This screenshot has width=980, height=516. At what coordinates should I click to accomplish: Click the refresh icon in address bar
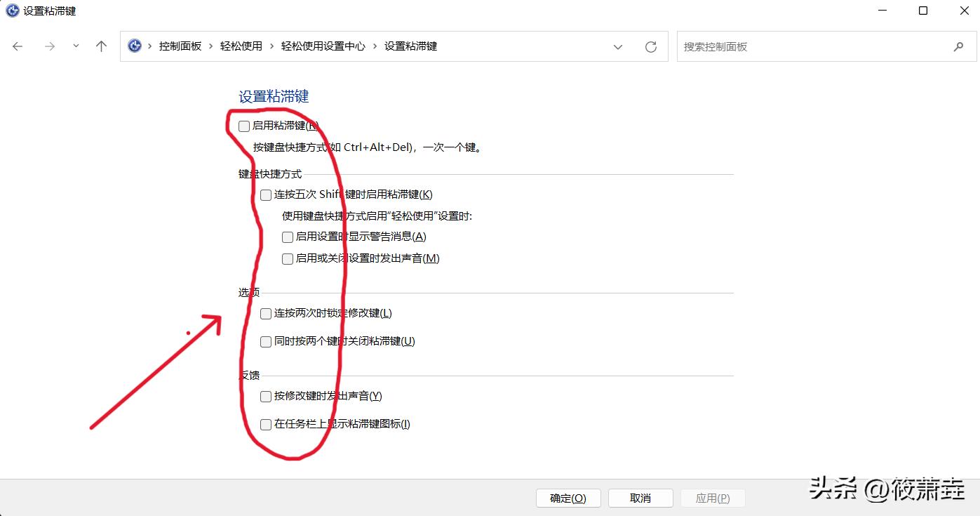651,46
